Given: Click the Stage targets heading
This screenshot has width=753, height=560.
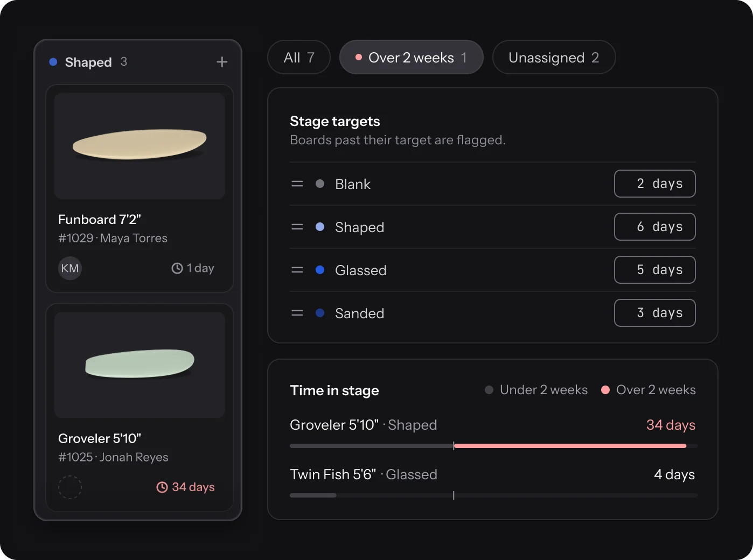Looking at the screenshot, I should [335, 121].
